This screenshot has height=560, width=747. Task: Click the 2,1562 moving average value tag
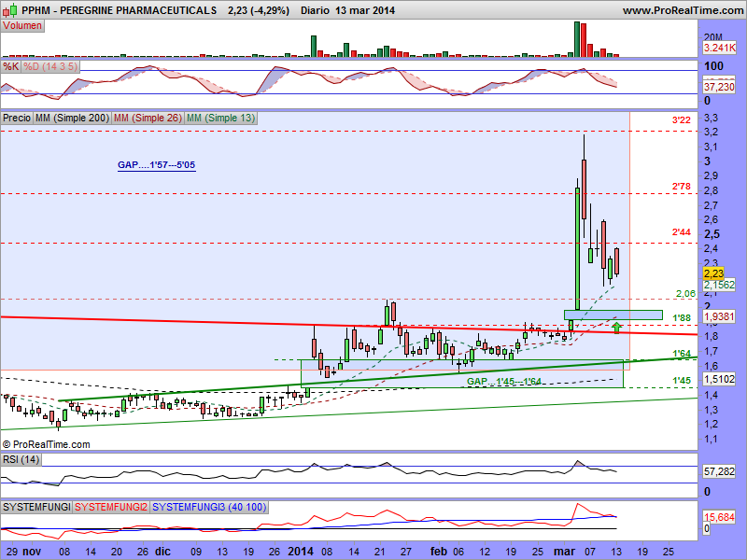point(719,285)
